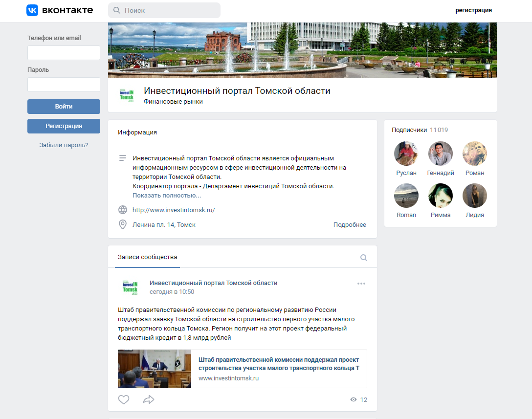
Task: Open http://www.investintomsk.ru/ link
Action: pyautogui.click(x=174, y=210)
